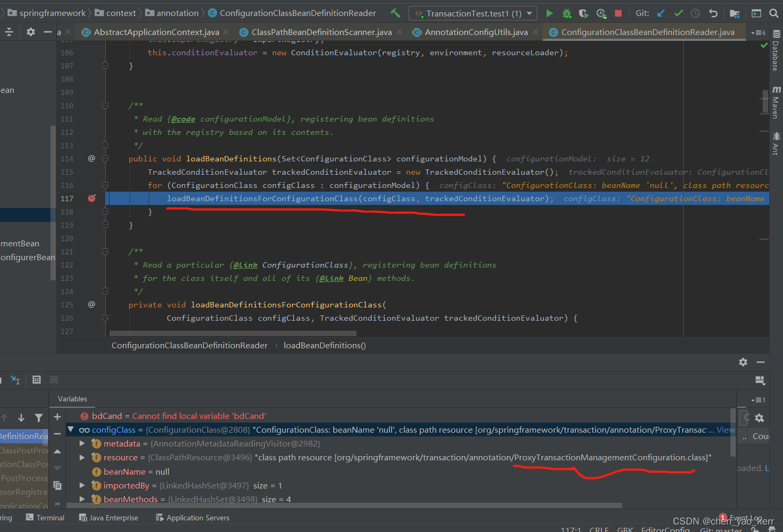
Task: Open Project Structure icon in toolbar
Action: (x=735, y=13)
